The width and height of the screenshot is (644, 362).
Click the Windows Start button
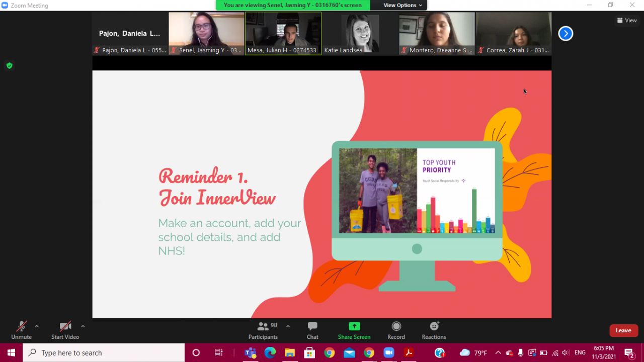[x=11, y=352]
